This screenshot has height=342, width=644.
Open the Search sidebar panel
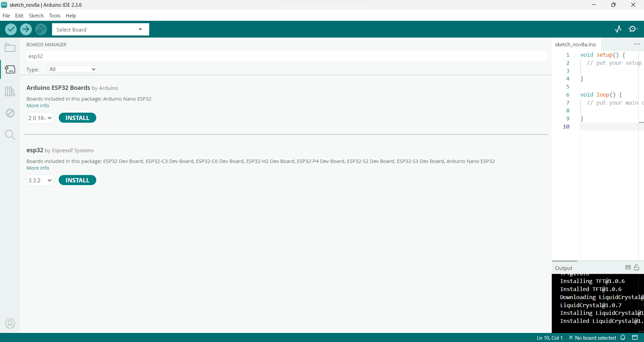[10, 135]
